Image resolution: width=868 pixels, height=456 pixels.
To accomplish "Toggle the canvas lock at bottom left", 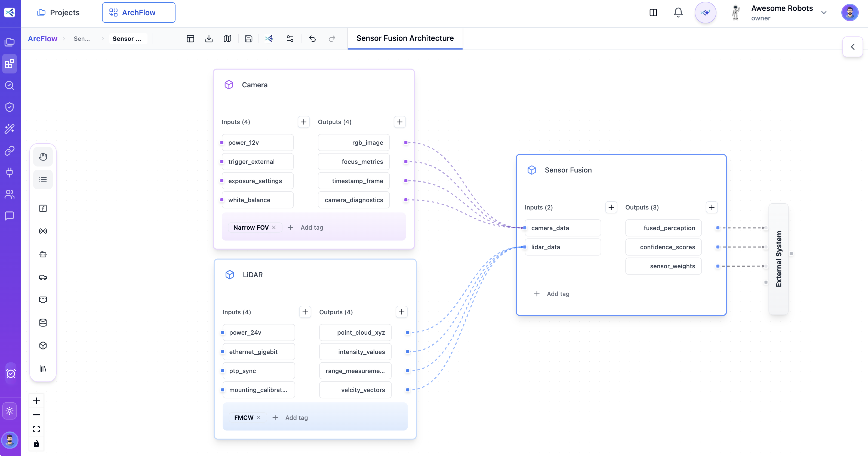I will (x=36, y=443).
